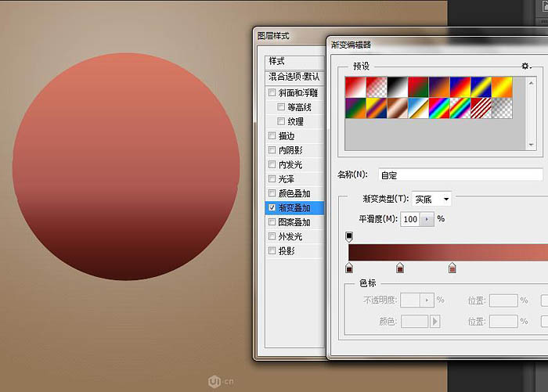
Task: Click the 名称 name input field
Action: (x=460, y=174)
